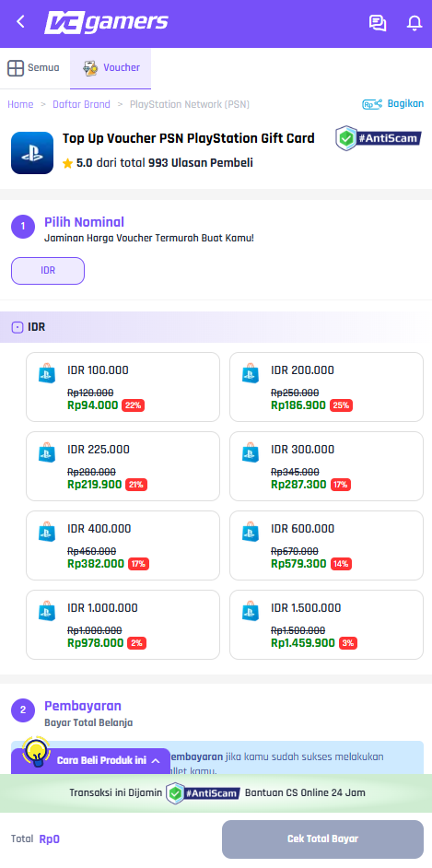Click the #AntiScam shield badge near title
The height and width of the screenshot is (868, 432).
[379, 138]
